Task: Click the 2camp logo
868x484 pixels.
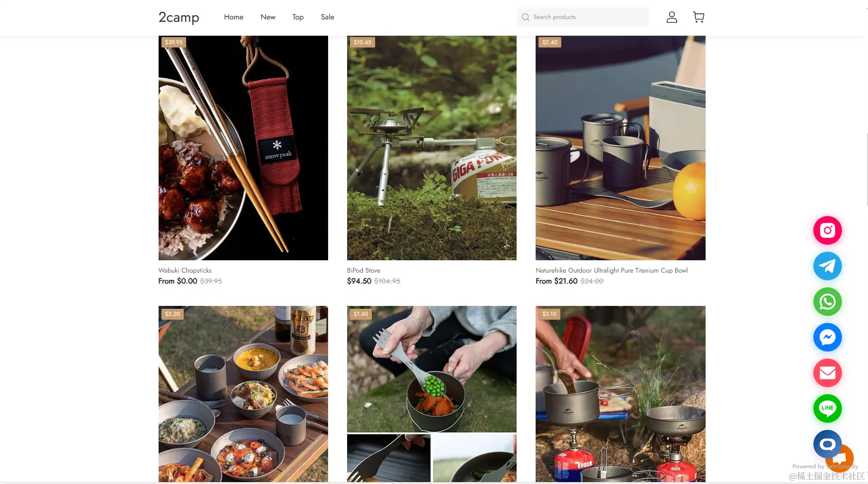Action: (179, 17)
